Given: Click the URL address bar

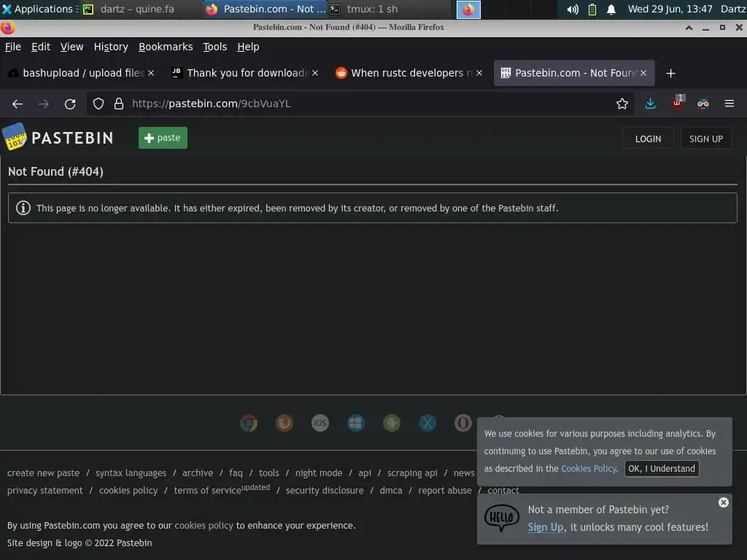Looking at the screenshot, I should (362, 104).
